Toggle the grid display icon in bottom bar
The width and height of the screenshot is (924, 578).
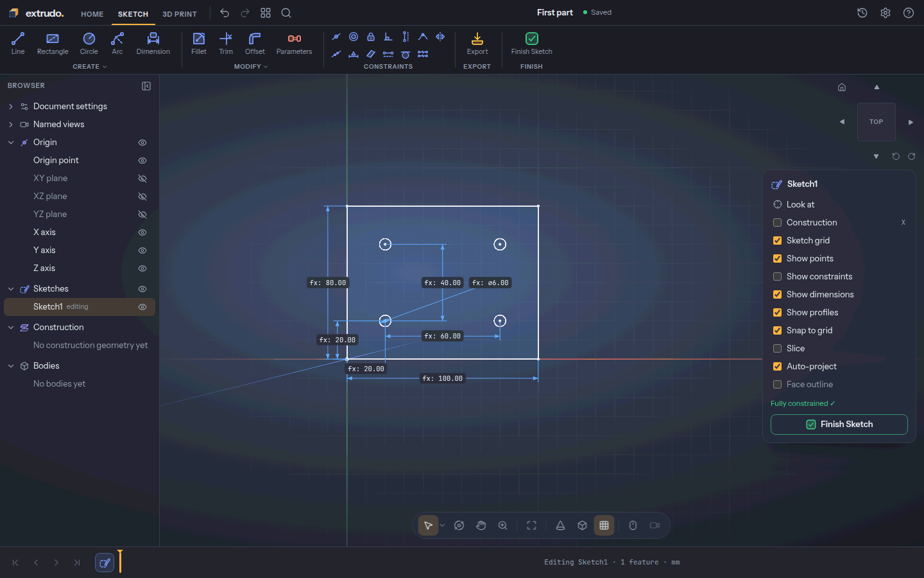click(x=604, y=525)
